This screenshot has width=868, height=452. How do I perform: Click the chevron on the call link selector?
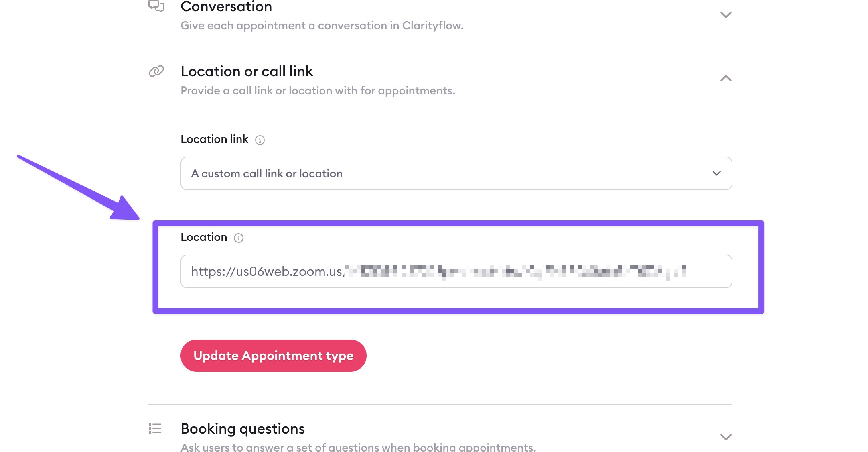point(717,173)
